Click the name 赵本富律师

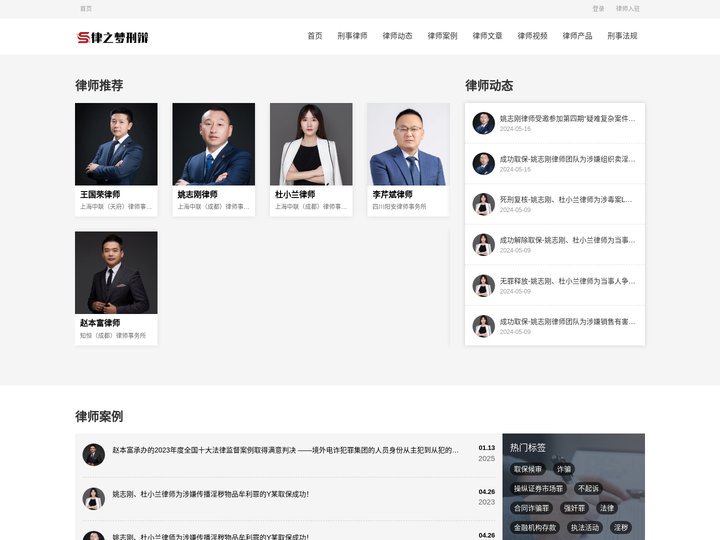[x=100, y=323]
